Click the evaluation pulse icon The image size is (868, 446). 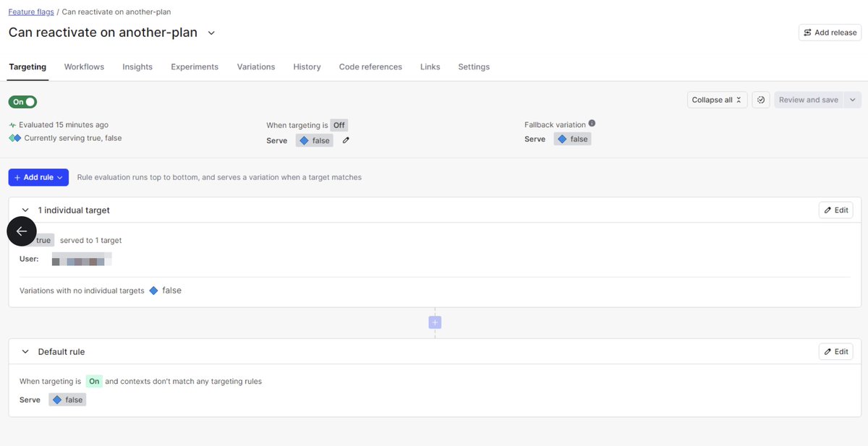pyautogui.click(x=12, y=125)
